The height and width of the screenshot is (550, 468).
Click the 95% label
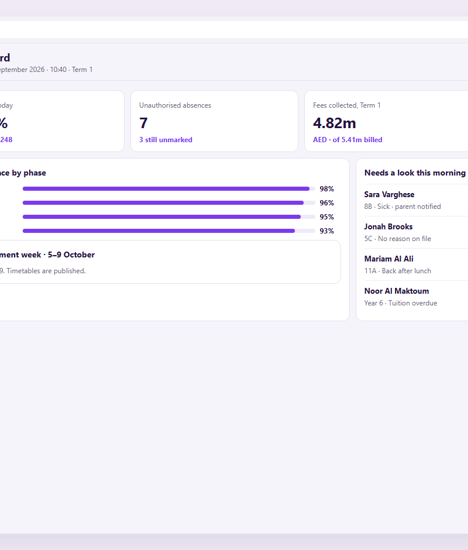(326, 217)
